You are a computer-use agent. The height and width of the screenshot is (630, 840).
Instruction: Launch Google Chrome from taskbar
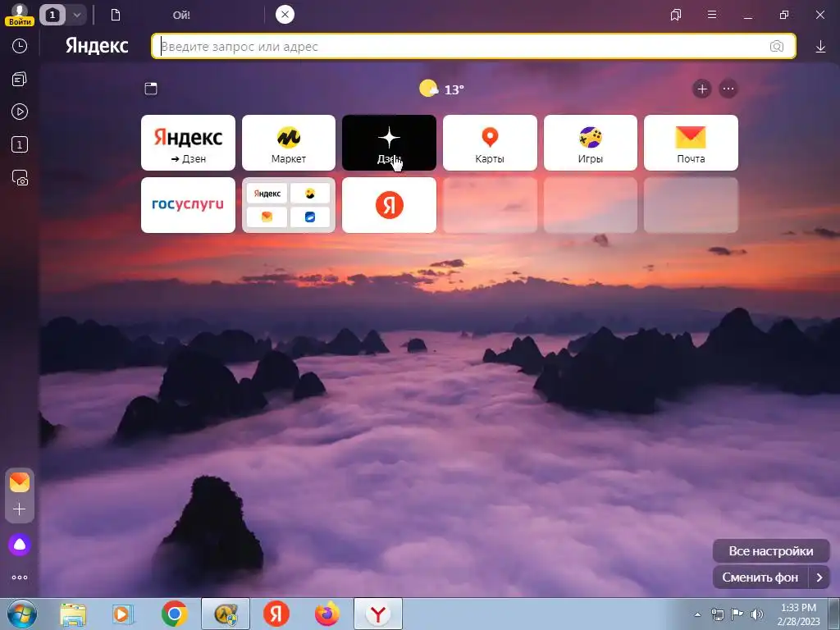[174, 614]
